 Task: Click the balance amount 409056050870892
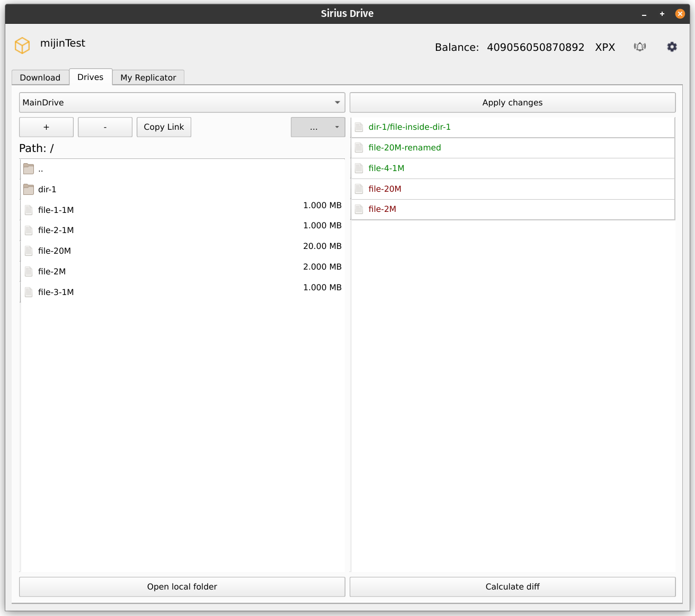[x=536, y=47]
